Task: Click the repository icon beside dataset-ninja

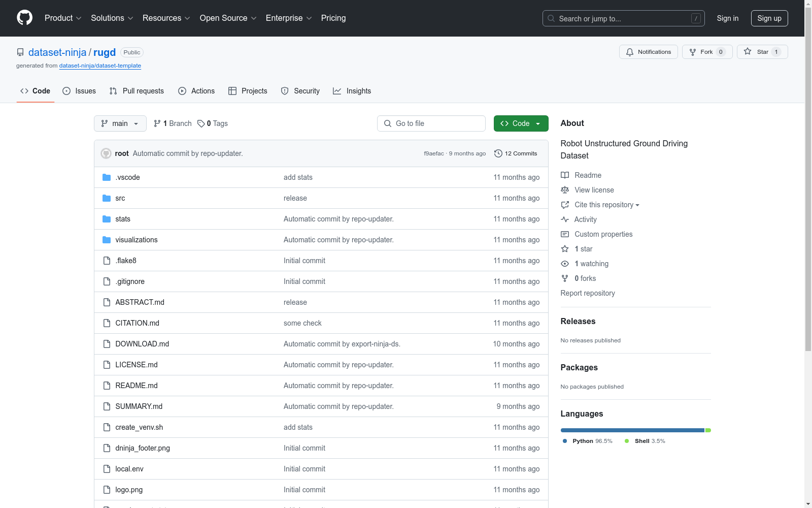Action: coord(20,52)
